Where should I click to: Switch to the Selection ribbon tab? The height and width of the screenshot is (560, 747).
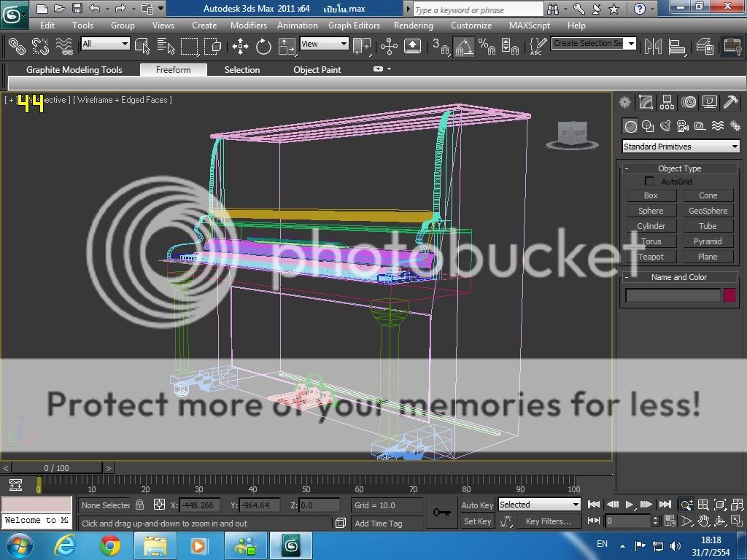tap(242, 70)
